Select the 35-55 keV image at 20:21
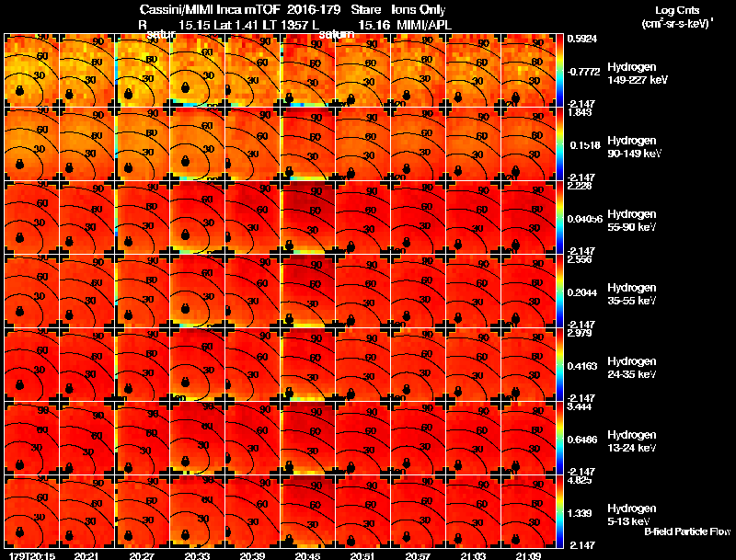 86,291
